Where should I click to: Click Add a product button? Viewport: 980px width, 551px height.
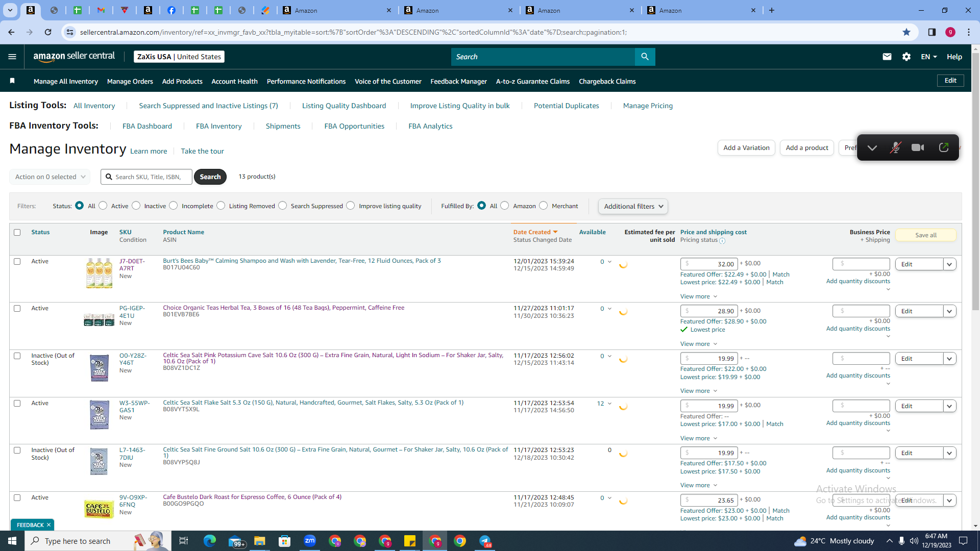[807, 148]
